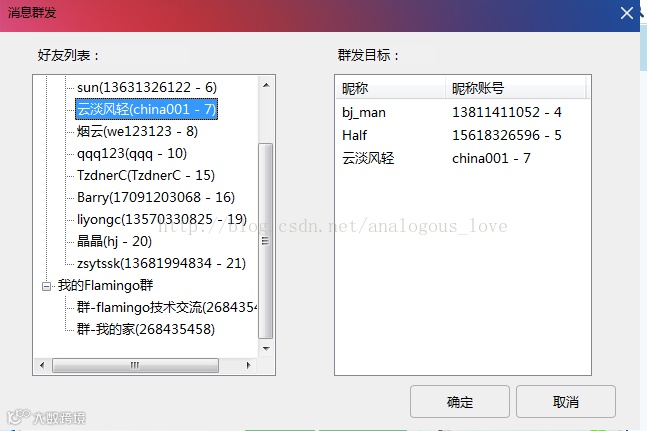Select friend qqq123(qqq - 10)
The image size is (647, 431).
click(x=132, y=153)
